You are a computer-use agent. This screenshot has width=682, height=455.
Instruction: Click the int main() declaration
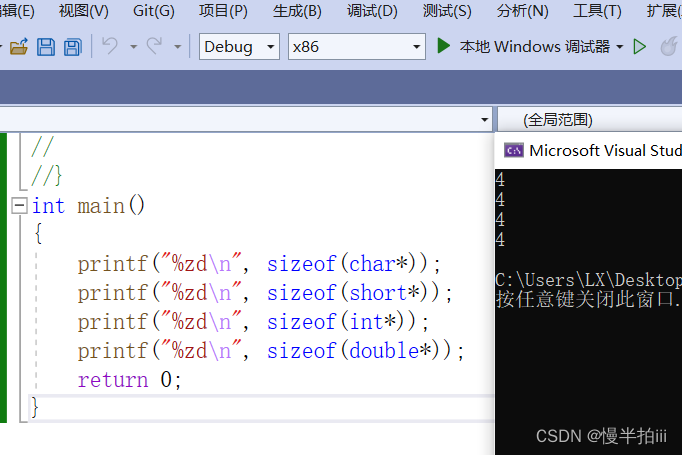pyautogui.click(x=88, y=205)
